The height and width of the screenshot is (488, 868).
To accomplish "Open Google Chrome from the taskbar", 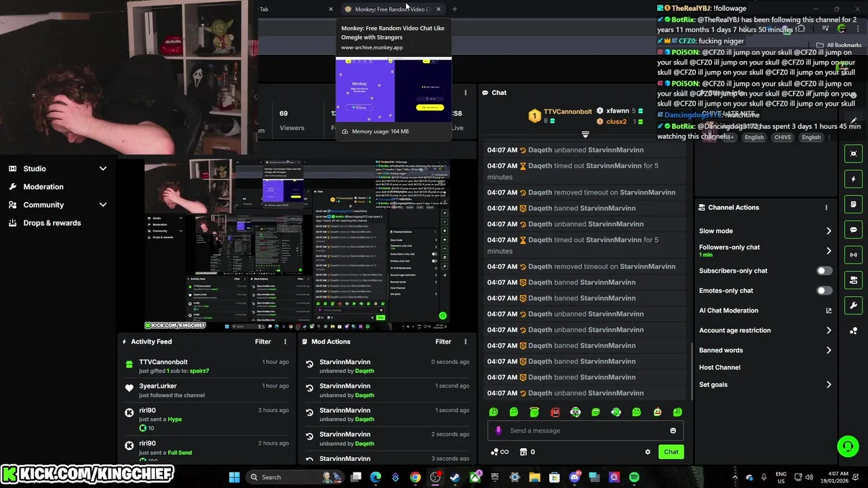I will click(x=415, y=477).
